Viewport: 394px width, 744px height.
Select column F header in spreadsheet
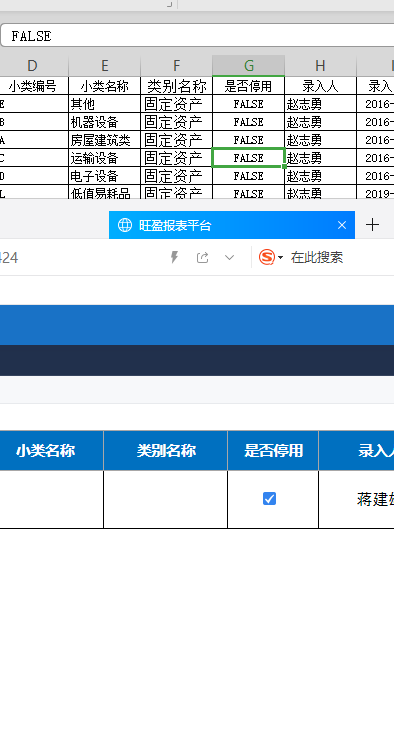(177, 66)
